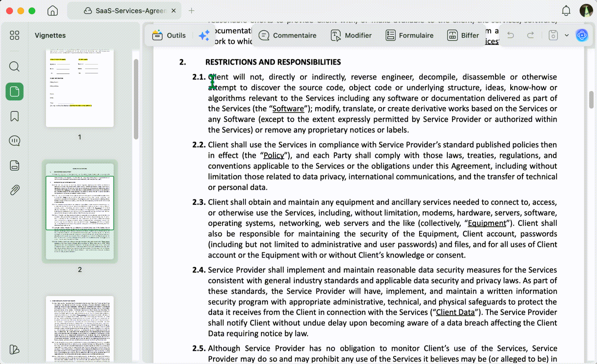597x364 pixels.
Task: Open the user profile avatar
Action: (586, 11)
